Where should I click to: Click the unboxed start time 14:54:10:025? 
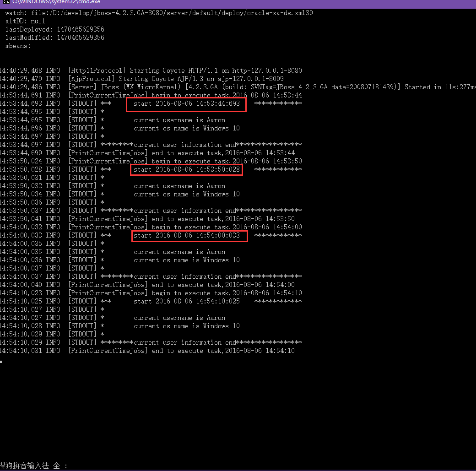pyautogui.click(x=186, y=302)
